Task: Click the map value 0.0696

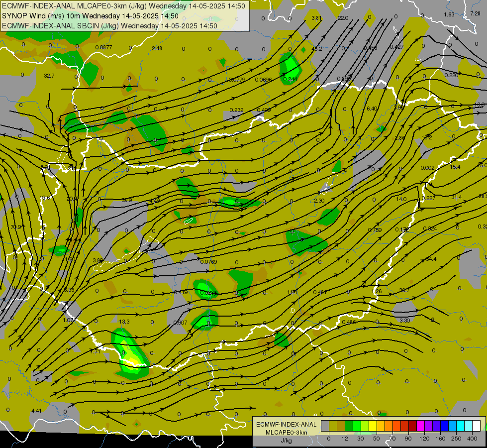Action: coord(263,80)
